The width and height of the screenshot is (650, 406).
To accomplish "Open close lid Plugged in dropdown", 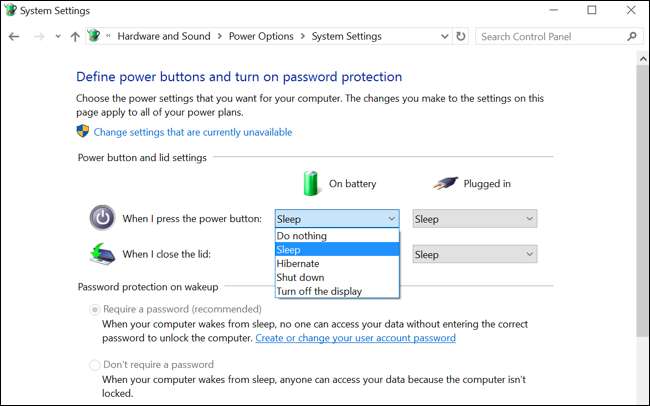I will pos(474,254).
